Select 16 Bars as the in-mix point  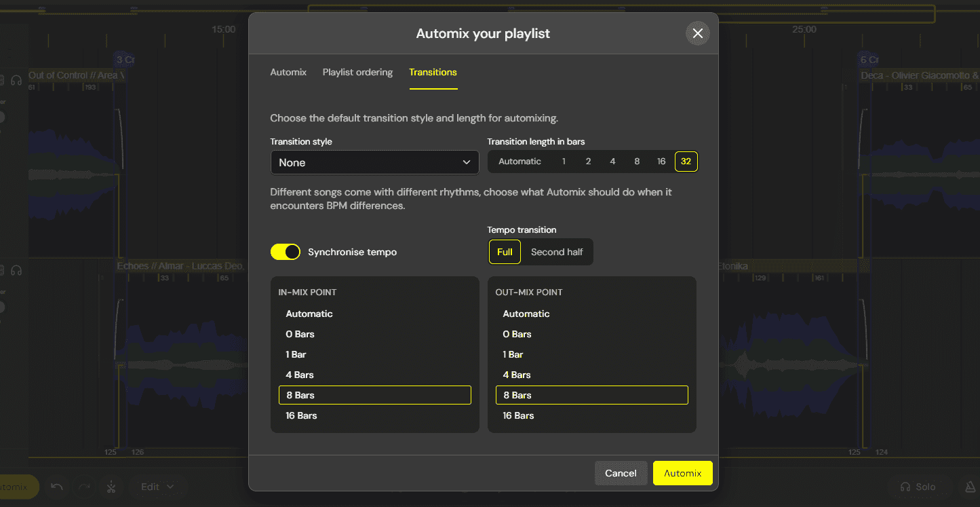coord(301,415)
